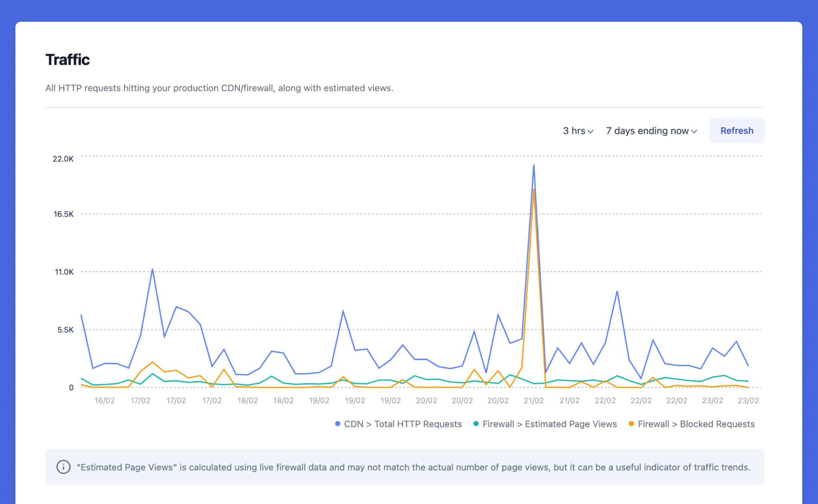
Task: Click the 22.0K y-axis label
Action: pyautogui.click(x=63, y=159)
